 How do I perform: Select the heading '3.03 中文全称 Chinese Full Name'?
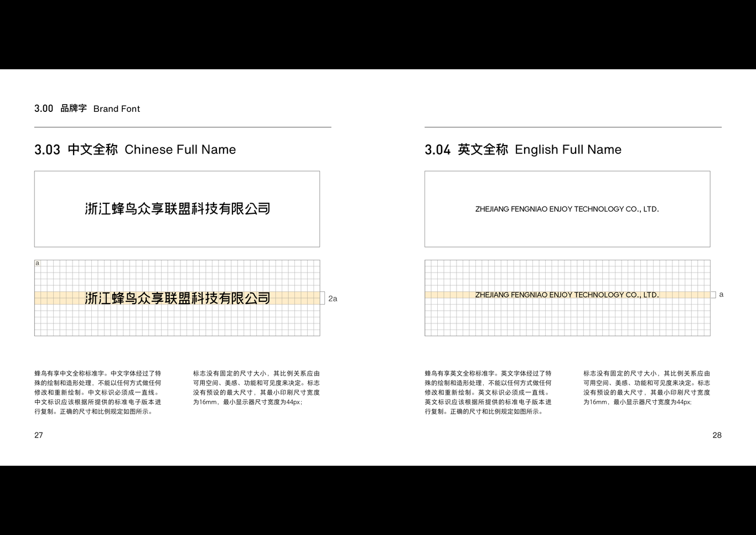click(x=135, y=150)
